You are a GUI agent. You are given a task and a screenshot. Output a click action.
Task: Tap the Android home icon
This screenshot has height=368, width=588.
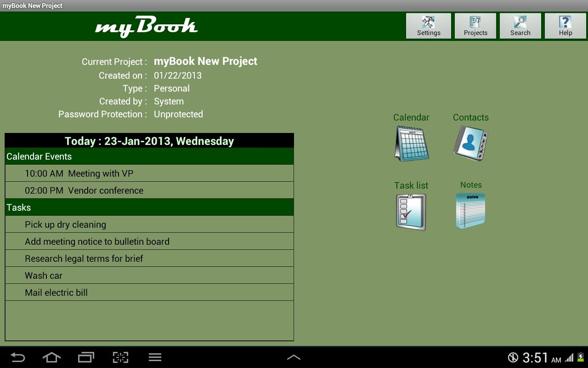point(51,357)
